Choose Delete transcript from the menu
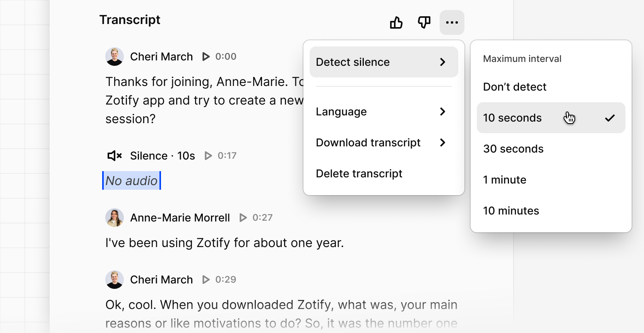 (359, 173)
